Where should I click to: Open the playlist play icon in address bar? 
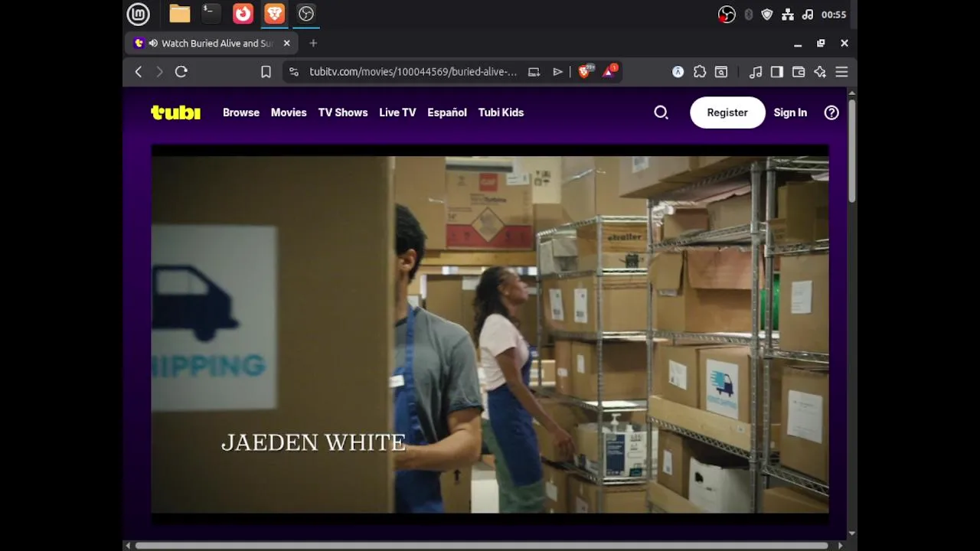click(558, 72)
